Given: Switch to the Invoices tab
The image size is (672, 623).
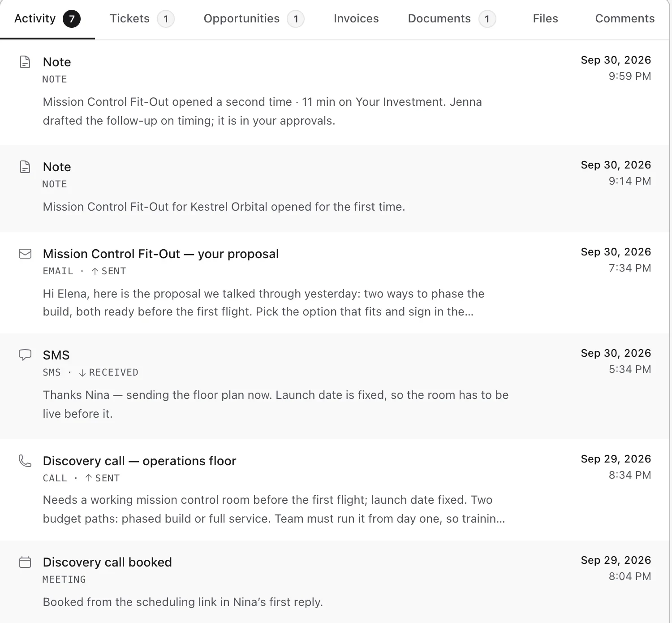Looking at the screenshot, I should click(356, 19).
